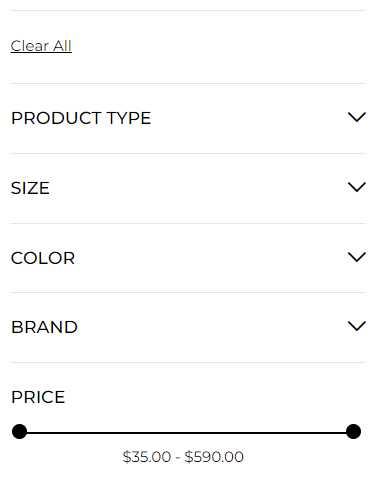Click the PRICE section heading
Screen dimensions: 377x490
(38, 397)
